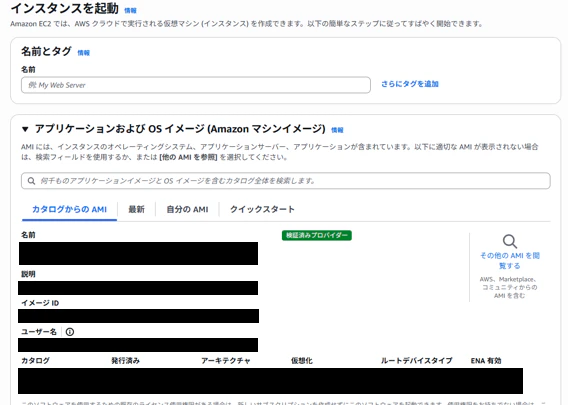Image resolution: width=568 pixels, height=405 pixels.
Task: Click the ENA 有効 column label
Action: tap(486, 361)
